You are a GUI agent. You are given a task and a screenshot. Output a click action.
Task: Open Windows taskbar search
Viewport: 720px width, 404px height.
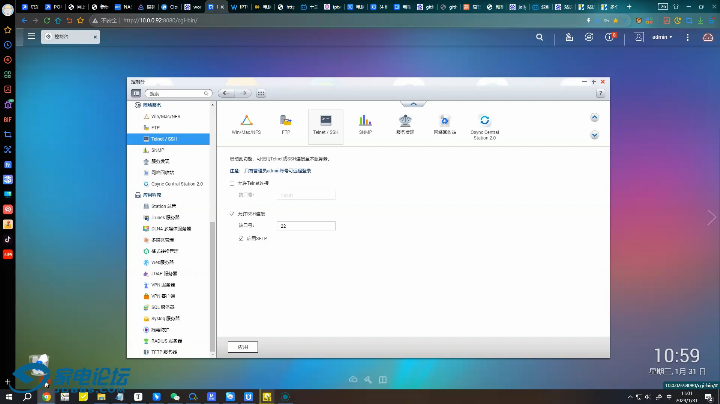click(27, 397)
